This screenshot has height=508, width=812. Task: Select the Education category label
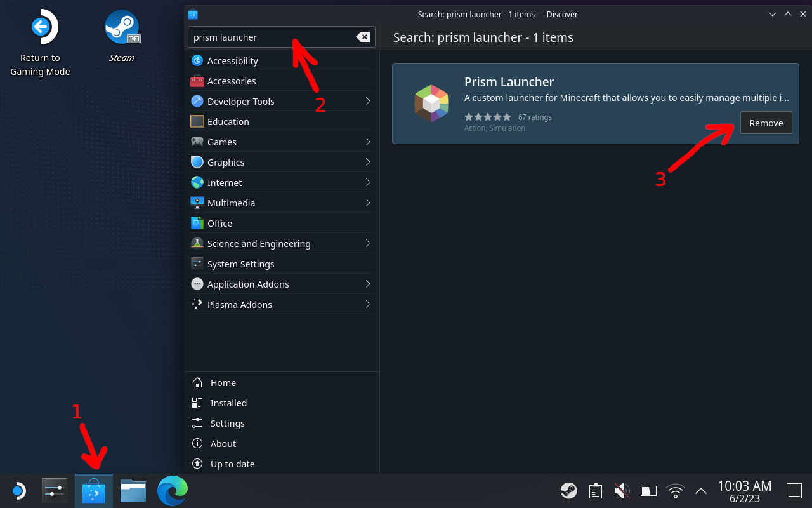click(x=228, y=122)
